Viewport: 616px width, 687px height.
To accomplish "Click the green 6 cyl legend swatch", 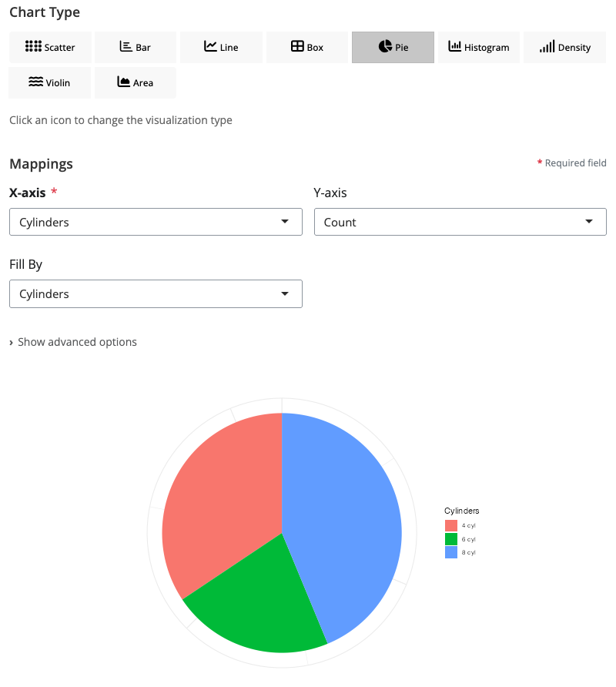I will (451, 539).
